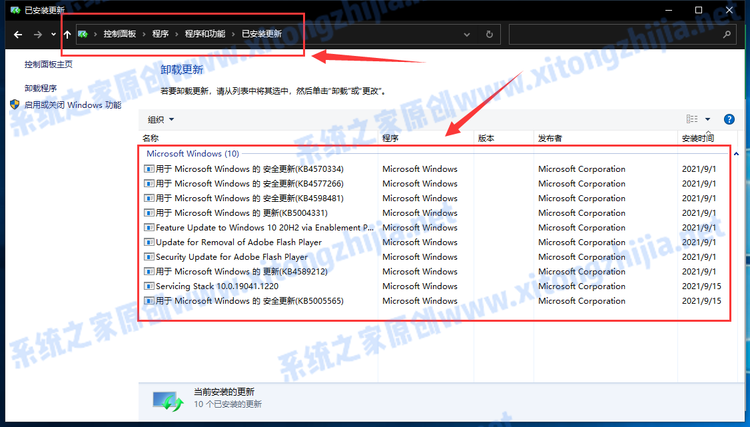The height and width of the screenshot is (427, 750).
Task: Click Microsoft Windows program cell of KB4570334
Action: click(419, 169)
